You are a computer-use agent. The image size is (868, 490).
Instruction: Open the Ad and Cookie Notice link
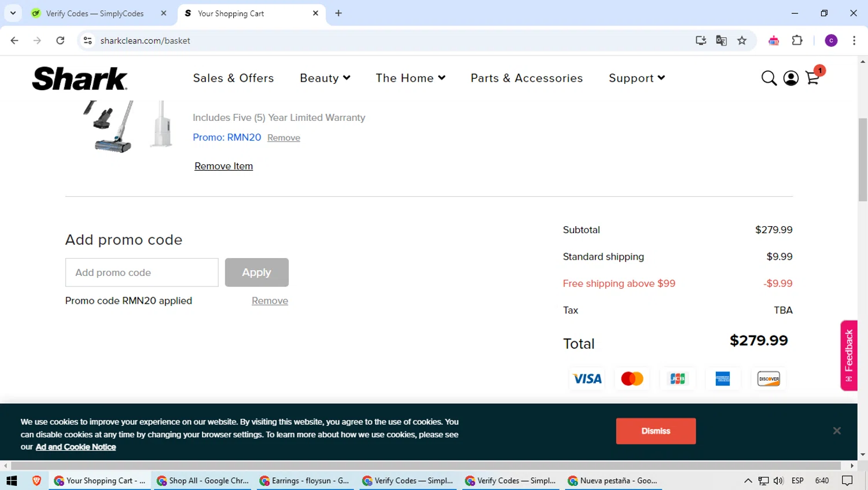76,447
